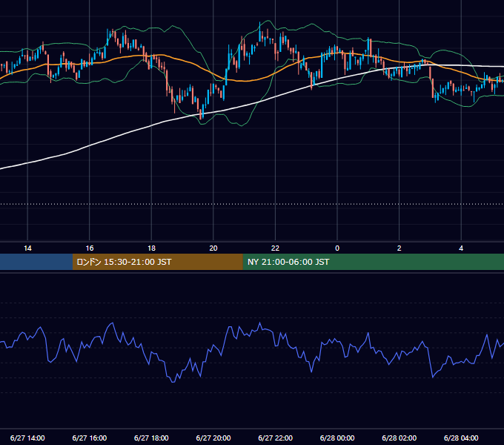Click the 22 hour label on price chart axis
Screen dimensions: 504x445
(x=275, y=248)
